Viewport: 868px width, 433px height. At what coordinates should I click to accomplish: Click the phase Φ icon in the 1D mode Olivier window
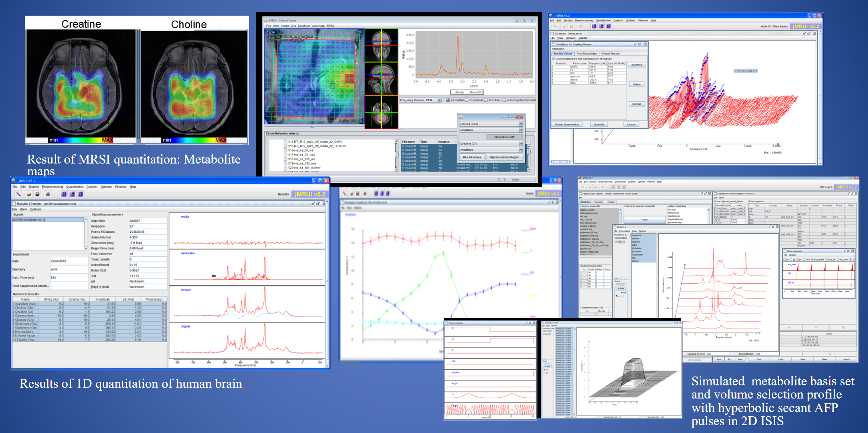coord(594,26)
